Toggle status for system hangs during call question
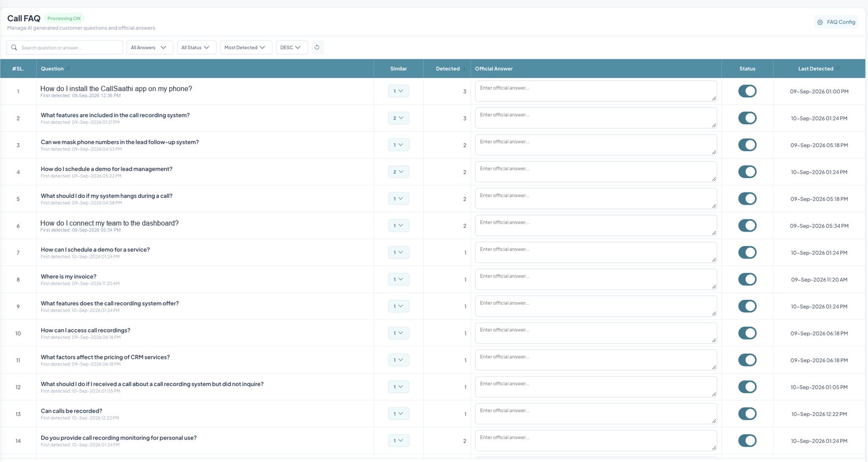 (747, 198)
